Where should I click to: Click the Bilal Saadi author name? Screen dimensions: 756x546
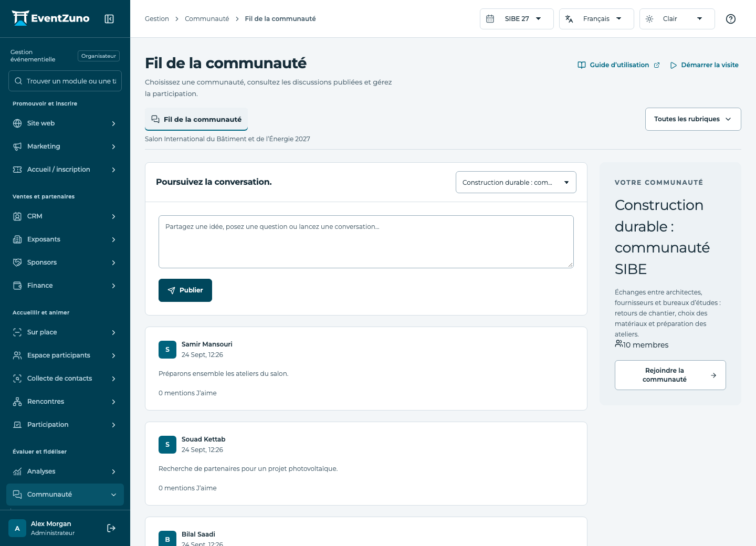[198, 534]
